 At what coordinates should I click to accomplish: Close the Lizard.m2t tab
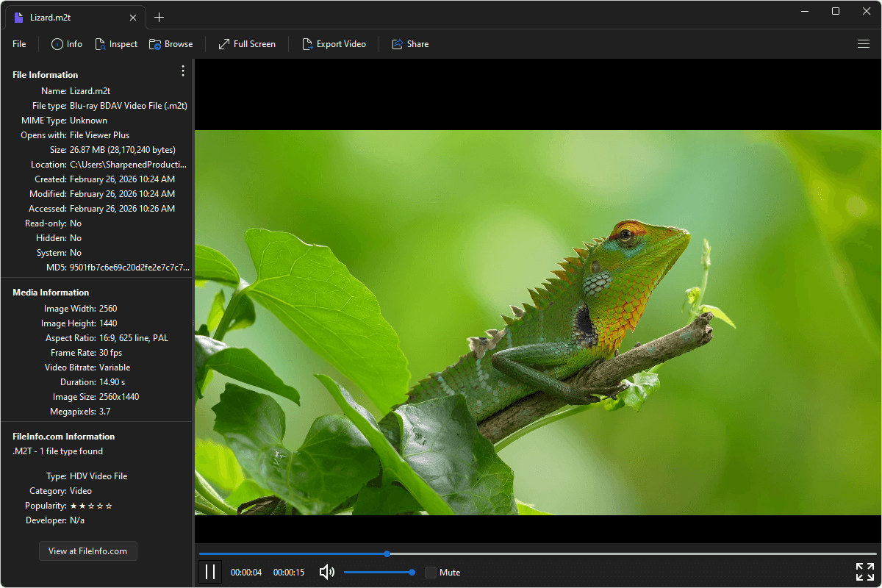click(x=132, y=17)
